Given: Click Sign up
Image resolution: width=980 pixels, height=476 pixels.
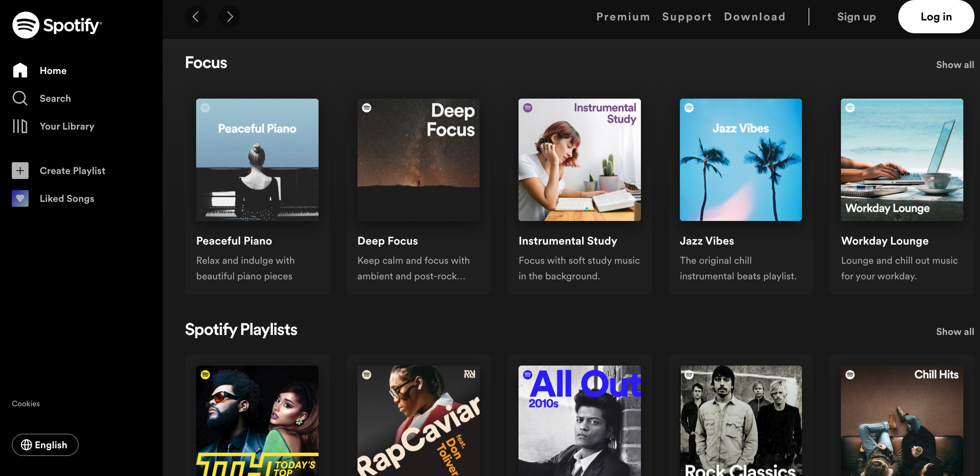Looking at the screenshot, I should point(856,16).
